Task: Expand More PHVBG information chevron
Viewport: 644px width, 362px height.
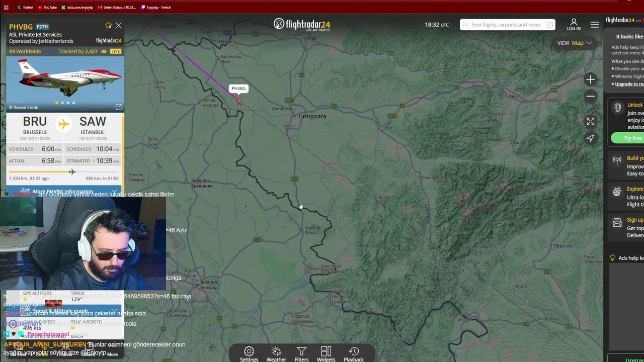Action: click(114, 192)
